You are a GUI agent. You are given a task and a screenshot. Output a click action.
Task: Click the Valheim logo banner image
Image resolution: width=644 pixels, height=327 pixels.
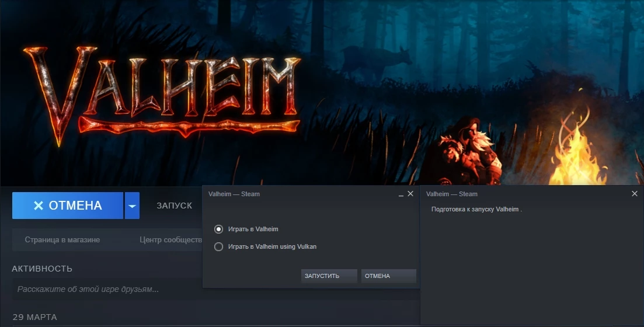coord(162,96)
